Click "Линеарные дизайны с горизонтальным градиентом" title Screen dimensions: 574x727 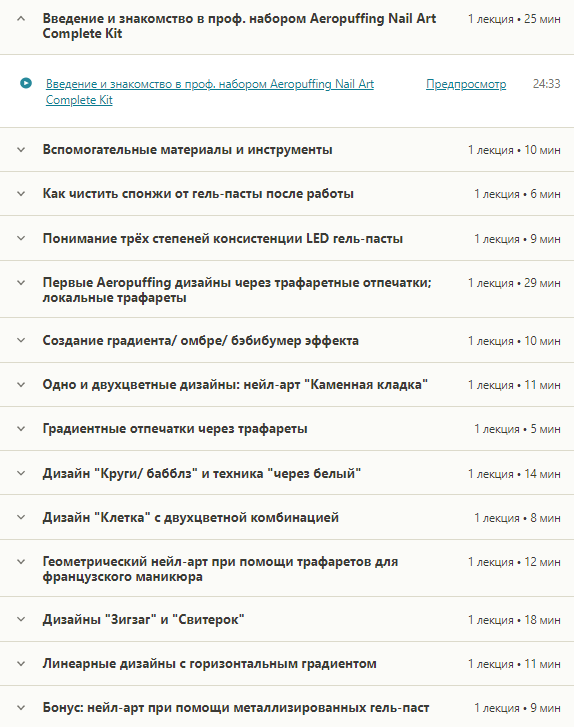[x=210, y=664]
